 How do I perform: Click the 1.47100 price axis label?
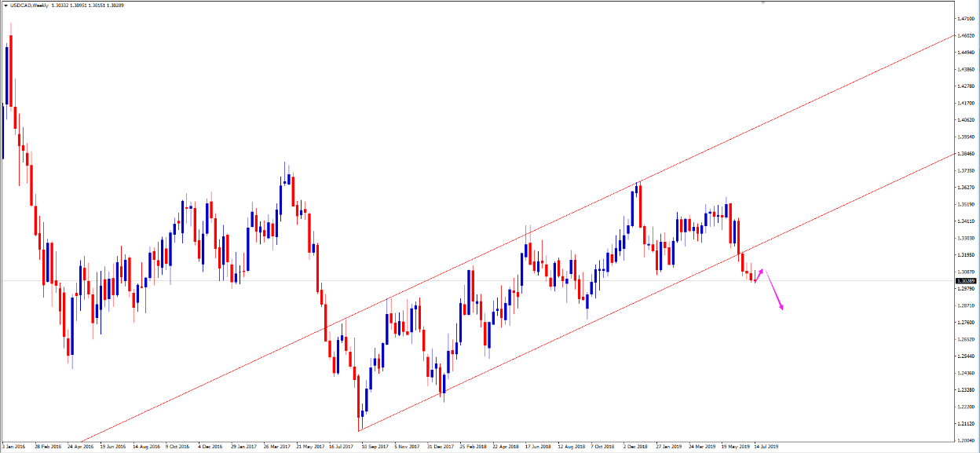[965, 19]
